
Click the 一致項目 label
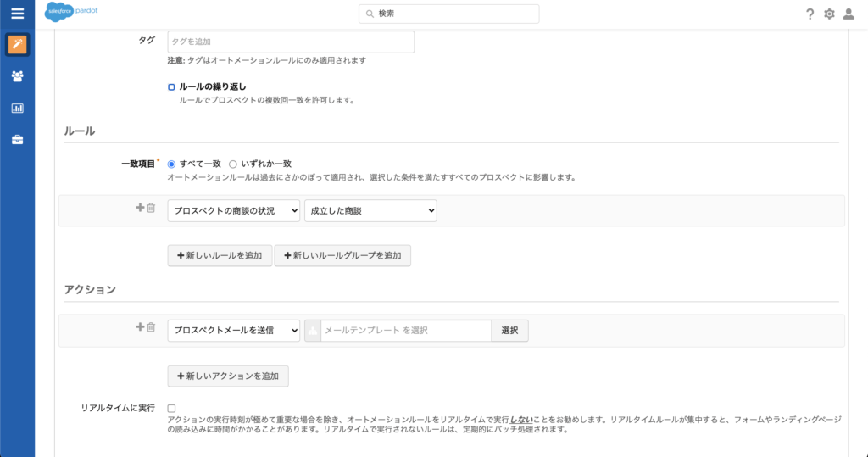coord(138,164)
